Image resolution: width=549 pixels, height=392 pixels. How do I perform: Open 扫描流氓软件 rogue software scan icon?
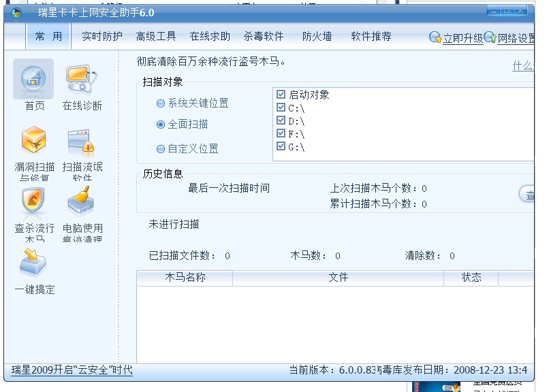pos(81,143)
